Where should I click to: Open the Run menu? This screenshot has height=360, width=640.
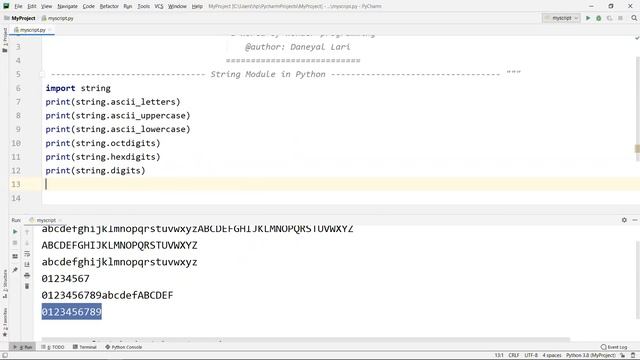coord(128,6)
